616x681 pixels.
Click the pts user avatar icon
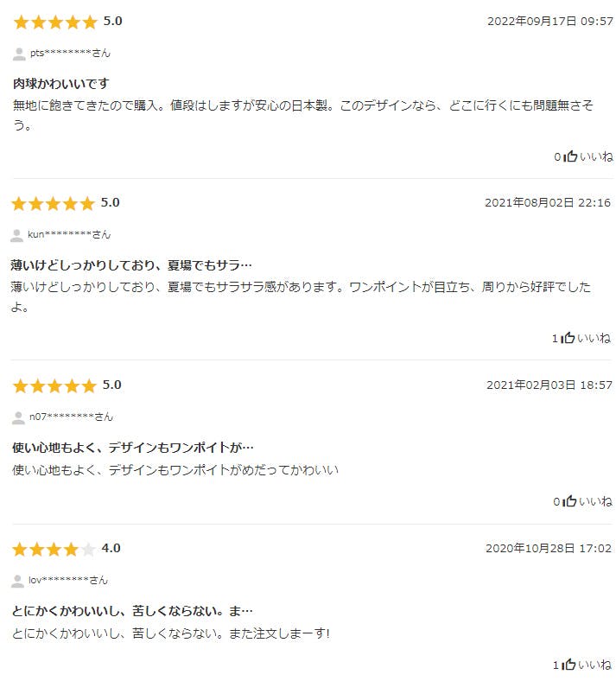pyautogui.click(x=19, y=54)
